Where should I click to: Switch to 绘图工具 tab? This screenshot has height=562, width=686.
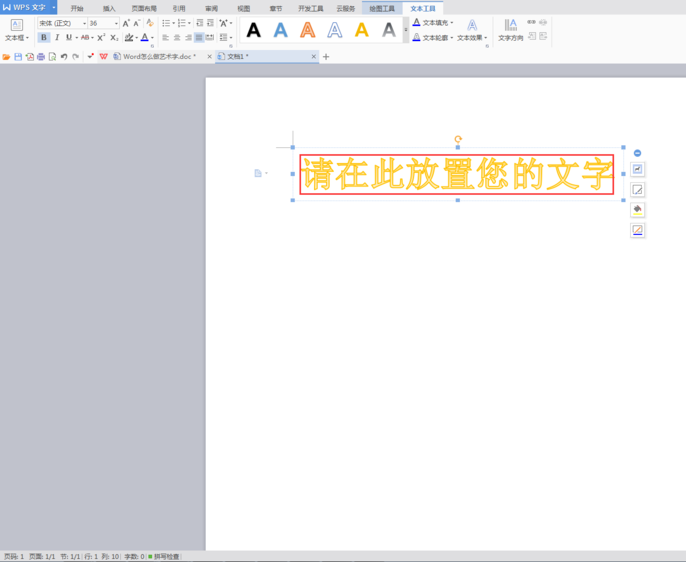coord(382,8)
